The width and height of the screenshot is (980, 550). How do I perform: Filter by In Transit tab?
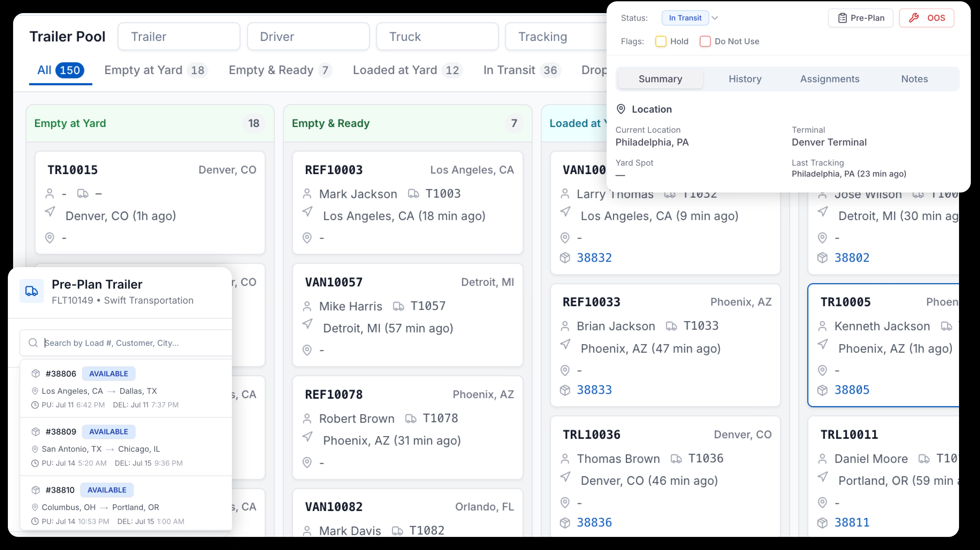(x=522, y=70)
